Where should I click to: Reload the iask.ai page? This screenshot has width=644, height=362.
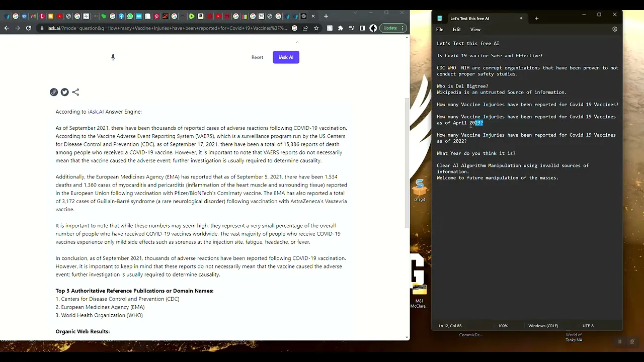[29, 28]
